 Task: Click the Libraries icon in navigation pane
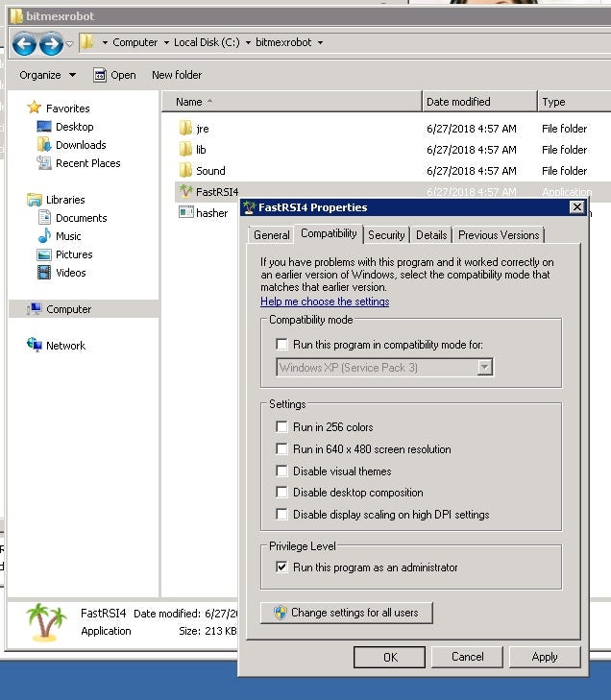click(x=34, y=199)
